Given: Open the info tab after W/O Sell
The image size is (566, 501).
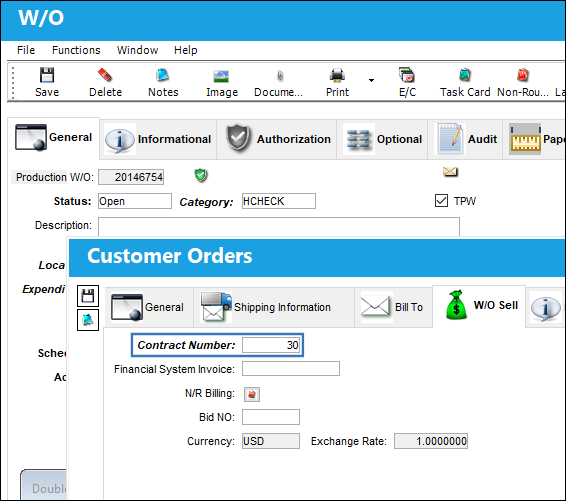Looking at the screenshot, I should [x=545, y=308].
